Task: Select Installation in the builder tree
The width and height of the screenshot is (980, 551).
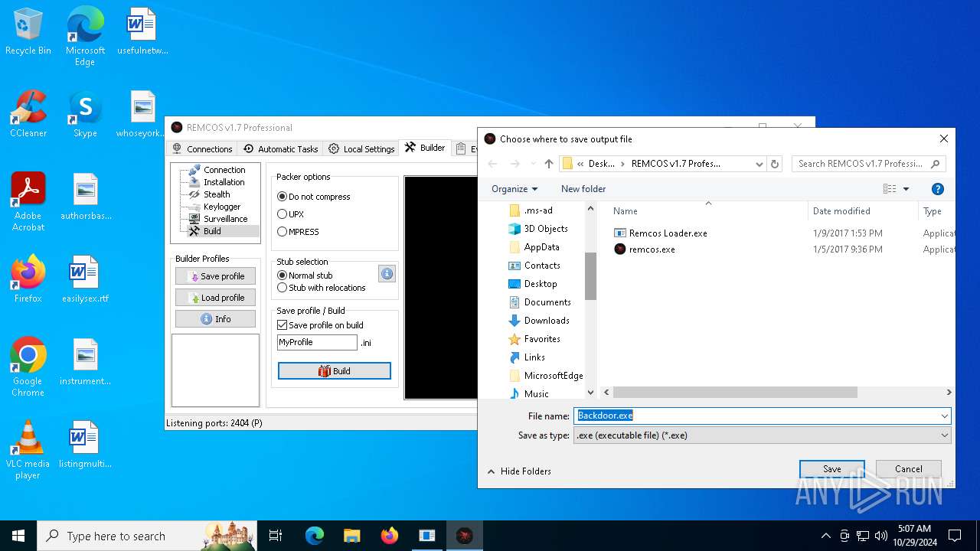Action: pos(217,182)
